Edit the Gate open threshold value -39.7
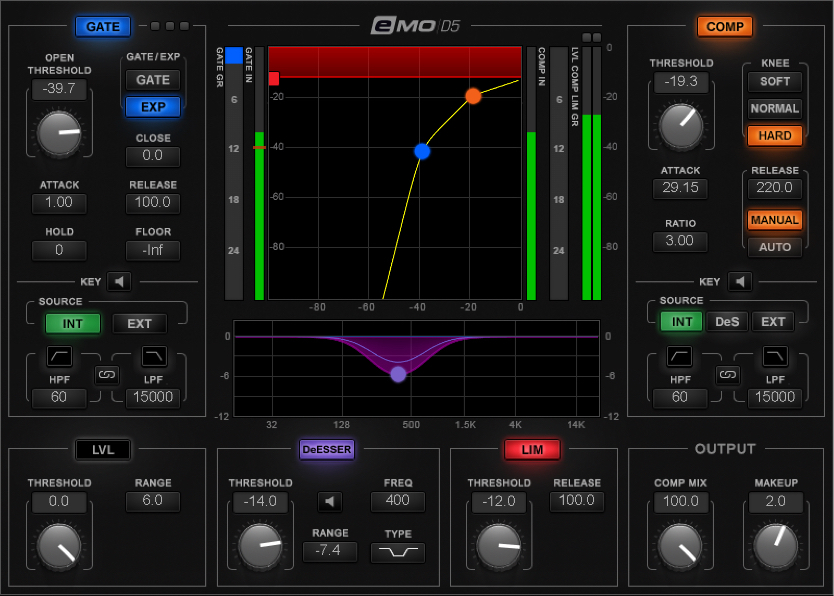The height and width of the screenshot is (596, 834). tap(59, 89)
